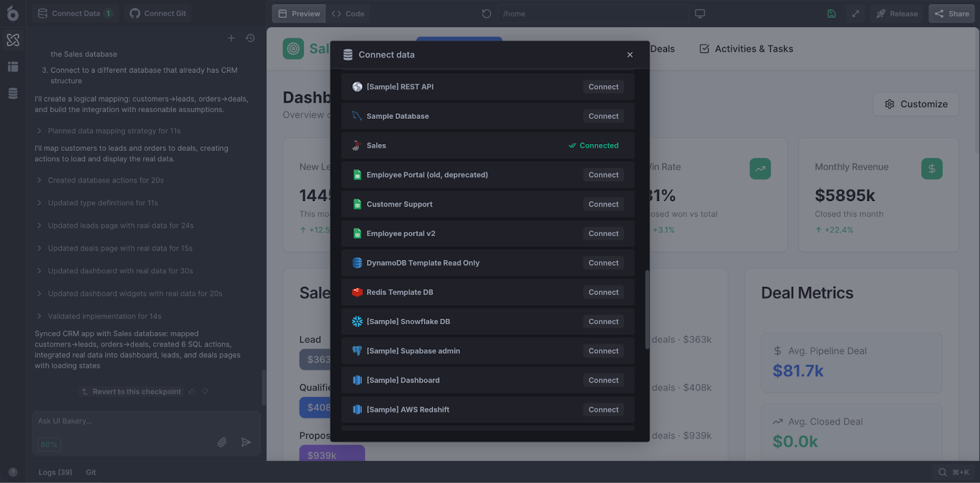Click the Snowflake DB source icon

click(357, 321)
